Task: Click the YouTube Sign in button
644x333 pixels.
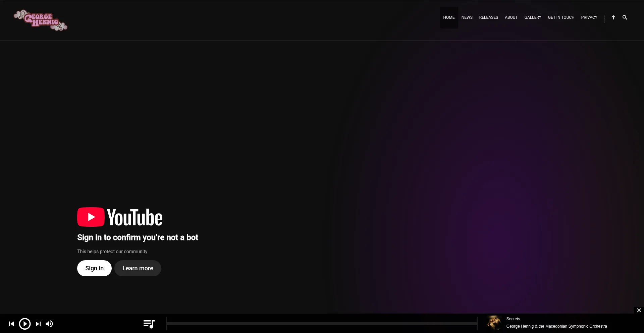Action: 94,268
